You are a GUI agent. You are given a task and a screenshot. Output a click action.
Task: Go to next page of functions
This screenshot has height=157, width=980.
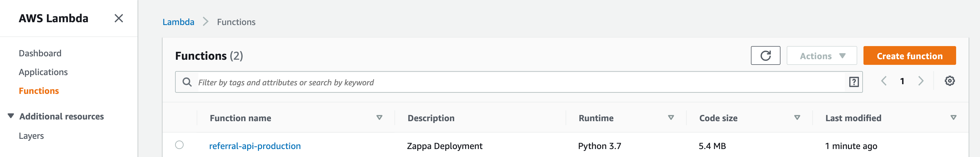tap(921, 81)
